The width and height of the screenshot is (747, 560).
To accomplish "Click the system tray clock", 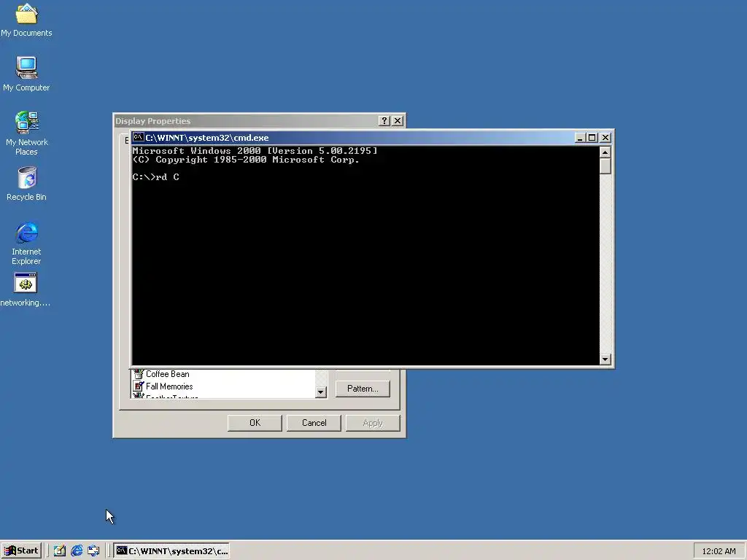I will coord(719,551).
